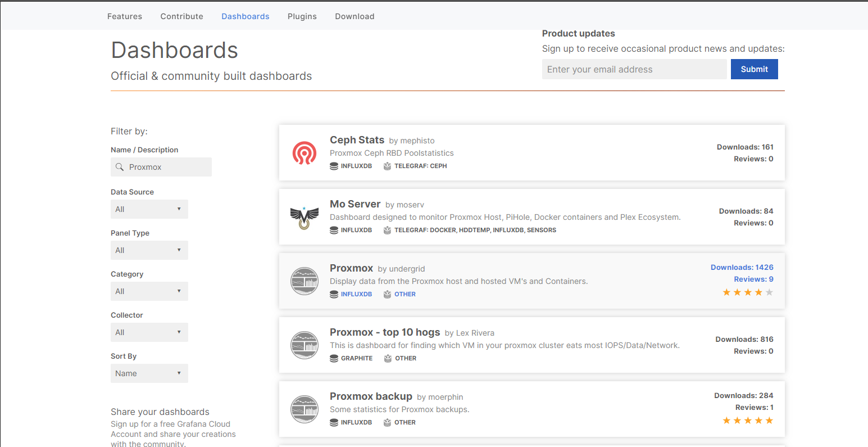The height and width of the screenshot is (447, 868).
Task: Click the Graphite database icon in top 10 hogs
Action: coord(334,358)
